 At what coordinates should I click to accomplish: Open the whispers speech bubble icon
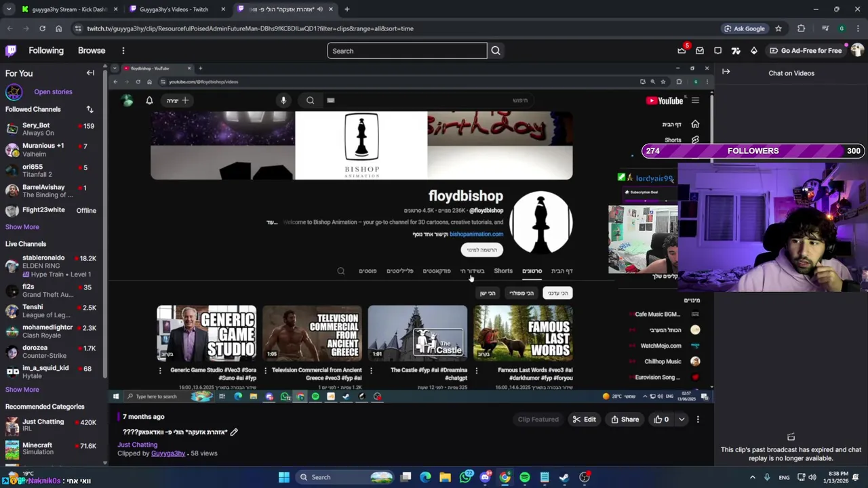[718, 51]
